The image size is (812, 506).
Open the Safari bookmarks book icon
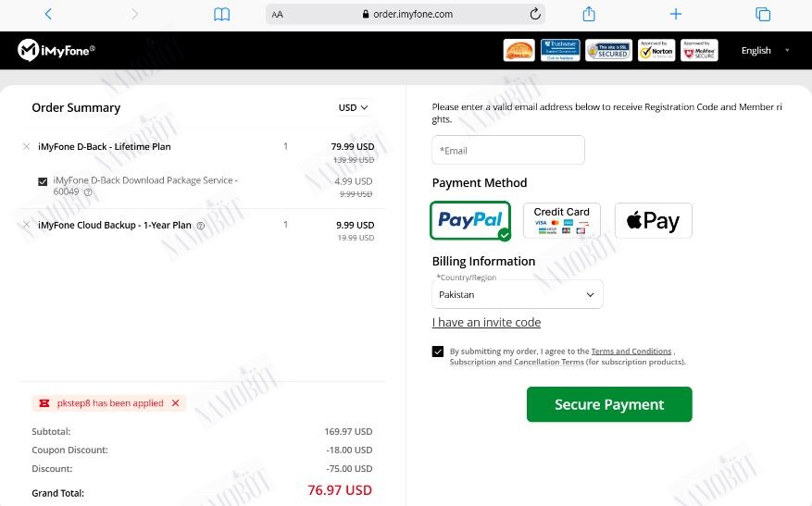[x=221, y=14]
